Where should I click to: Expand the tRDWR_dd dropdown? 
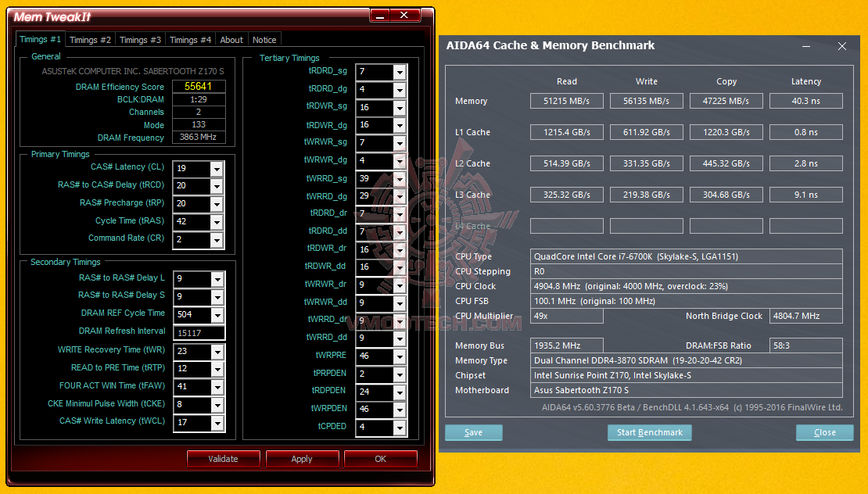click(x=400, y=268)
